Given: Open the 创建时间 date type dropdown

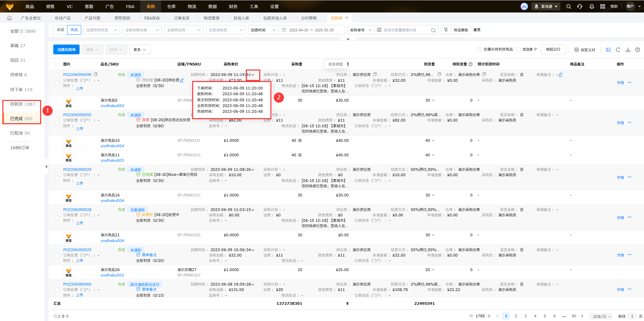Looking at the screenshot, I should click(263, 30).
